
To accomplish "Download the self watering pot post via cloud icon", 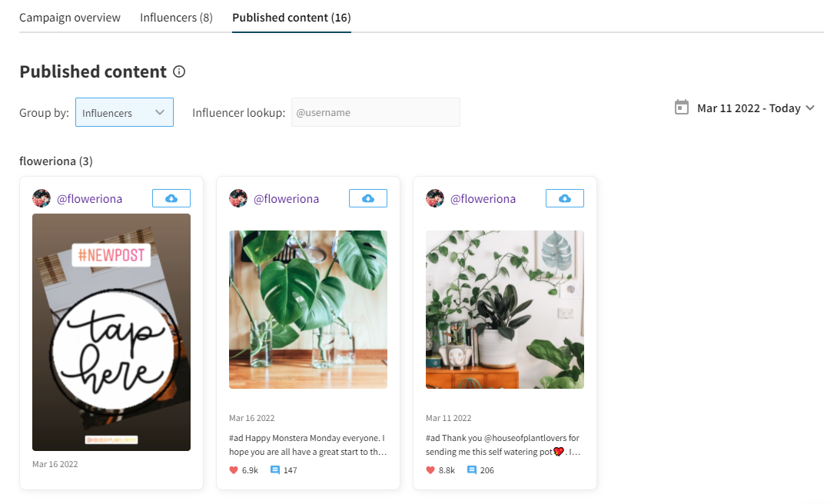I will [564, 197].
